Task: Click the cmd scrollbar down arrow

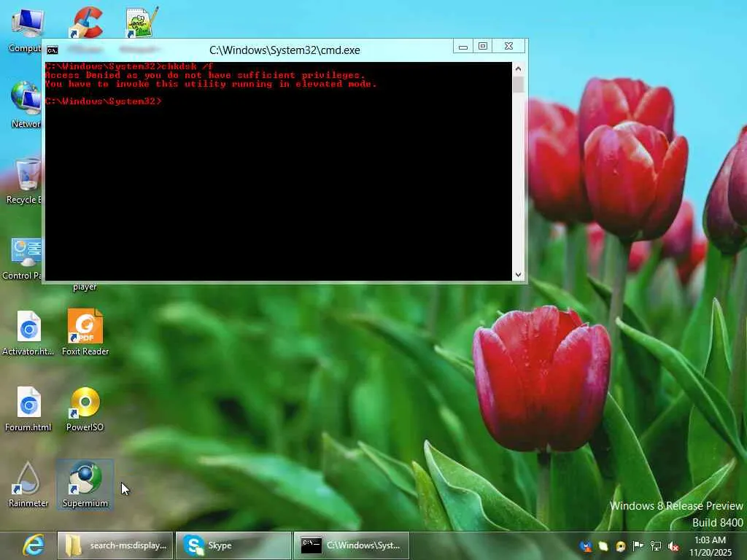Action: click(519, 275)
